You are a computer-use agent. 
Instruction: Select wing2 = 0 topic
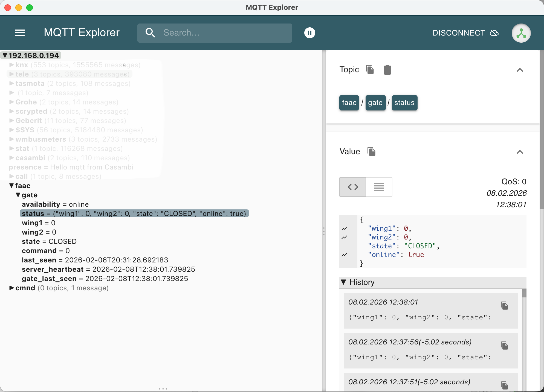click(39, 232)
